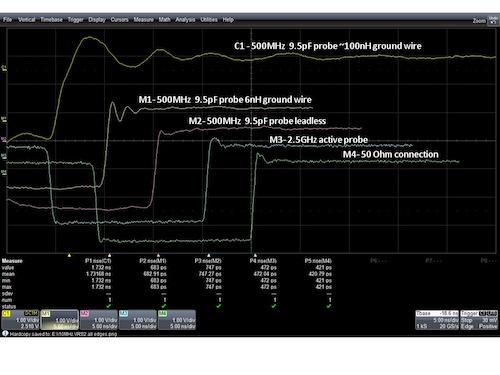Select the P4 rise(M3) measurement header
The image size is (500, 375).
(263, 261)
